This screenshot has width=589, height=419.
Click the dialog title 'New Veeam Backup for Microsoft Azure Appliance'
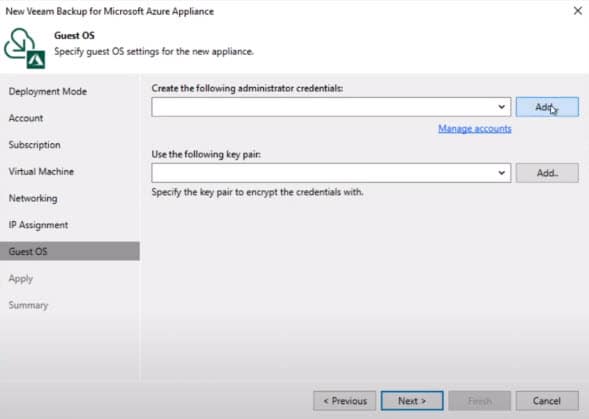tap(110, 11)
